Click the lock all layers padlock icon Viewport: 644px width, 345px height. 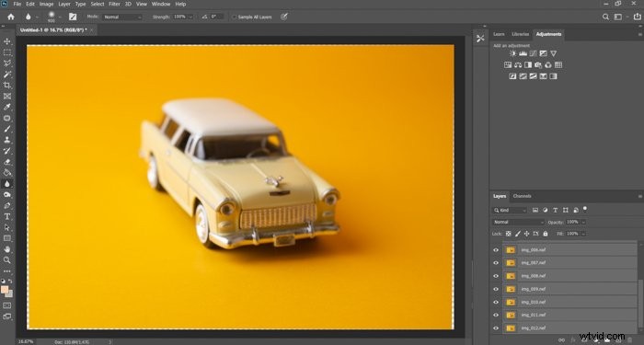click(x=545, y=234)
